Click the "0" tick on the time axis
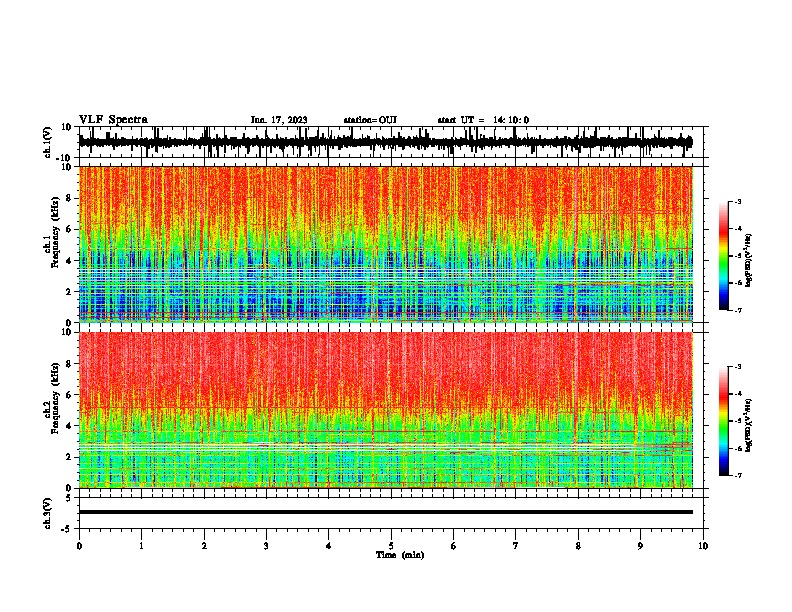This screenshot has width=792, height=612. click(79, 546)
